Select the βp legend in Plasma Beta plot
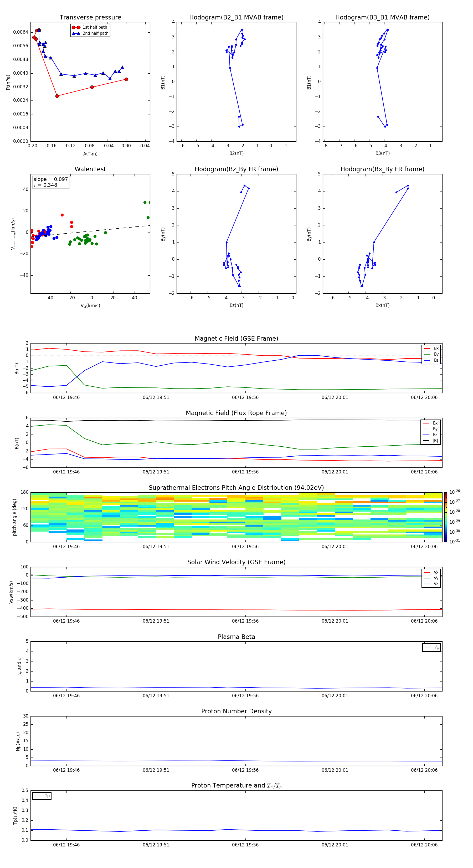This screenshot has height=868, width=473. coord(431,647)
